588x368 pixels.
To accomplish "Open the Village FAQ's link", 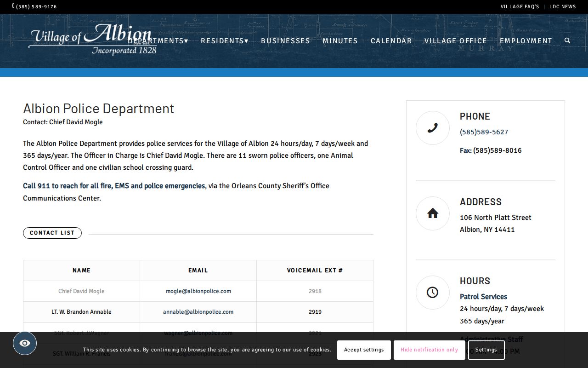I will pyautogui.click(x=520, y=7).
